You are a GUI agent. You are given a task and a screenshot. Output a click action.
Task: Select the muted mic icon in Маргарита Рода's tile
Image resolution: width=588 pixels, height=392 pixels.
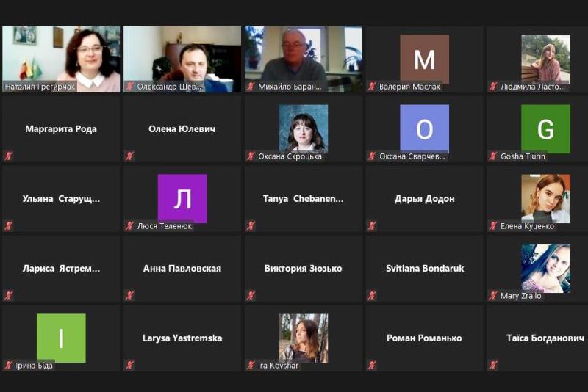pyautogui.click(x=8, y=156)
